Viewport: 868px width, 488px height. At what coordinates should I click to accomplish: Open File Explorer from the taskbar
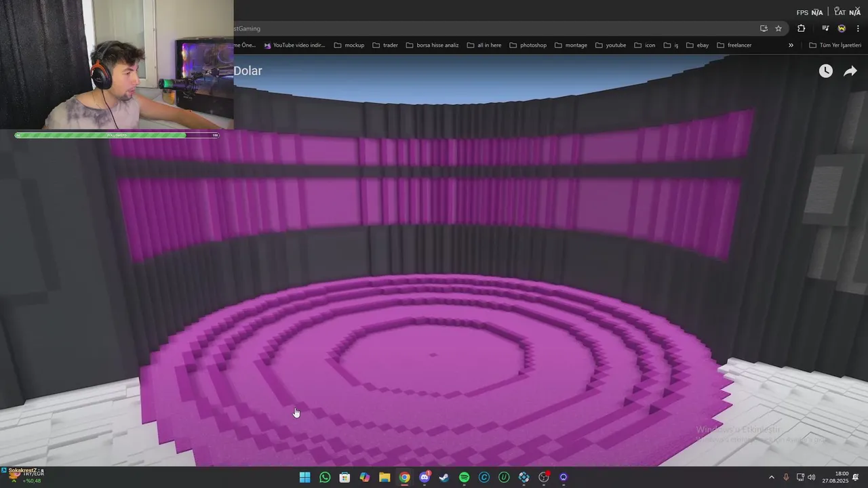pyautogui.click(x=384, y=477)
